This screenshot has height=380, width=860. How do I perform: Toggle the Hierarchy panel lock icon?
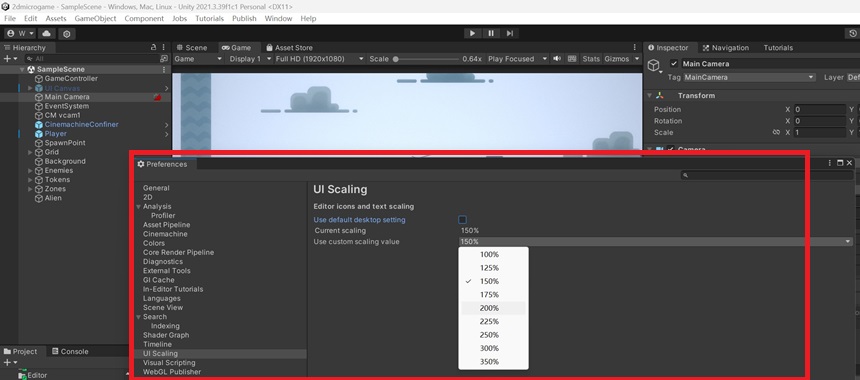pyautogui.click(x=154, y=48)
